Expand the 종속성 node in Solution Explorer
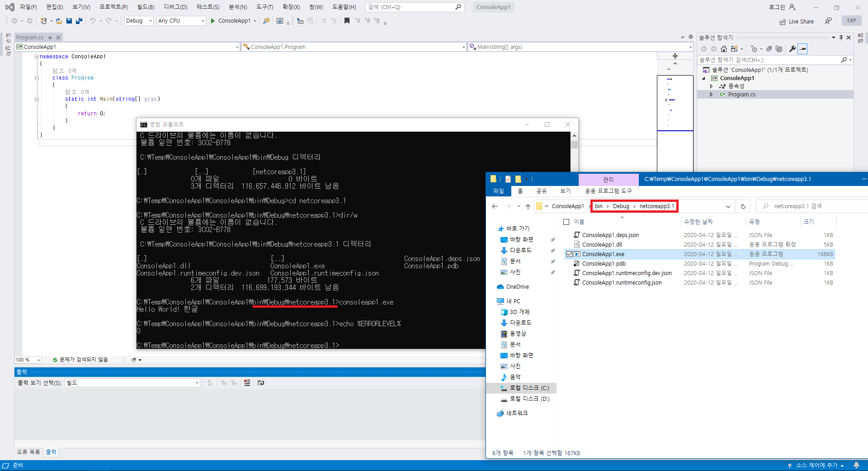The width and height of the screenshot is (868, 471). tap(711, 86)
